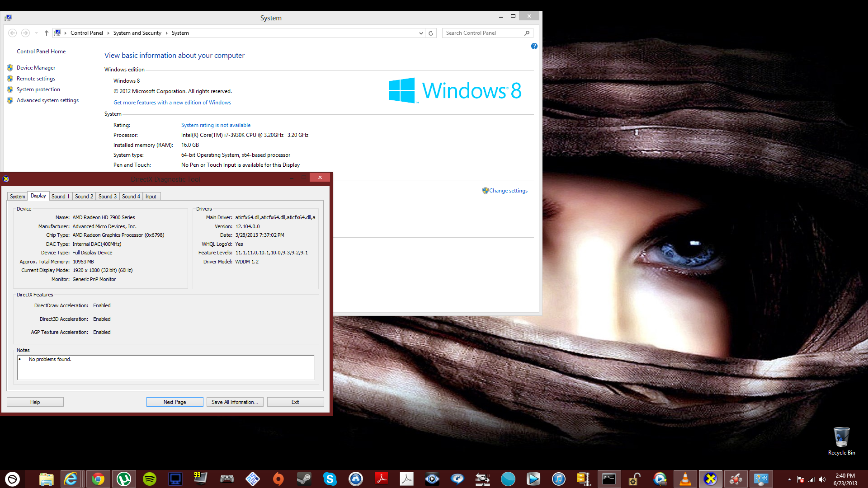Open Action Center flag in tray
This screenshot has width=868, height=488.
click(x=801, y=479)
